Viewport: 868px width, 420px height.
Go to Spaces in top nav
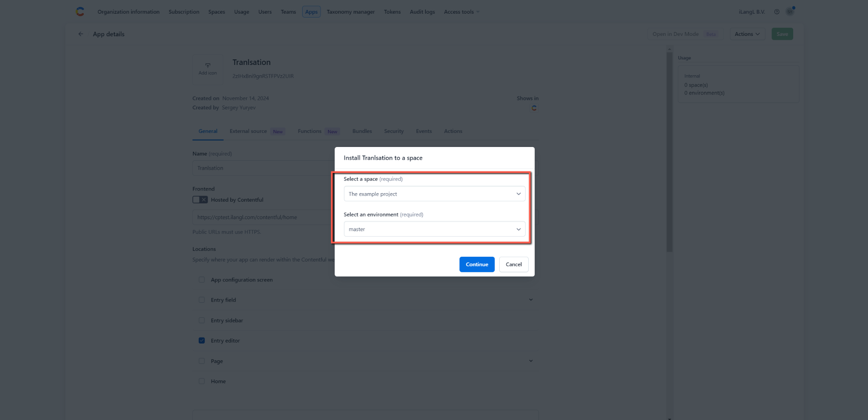click(217, 12)
